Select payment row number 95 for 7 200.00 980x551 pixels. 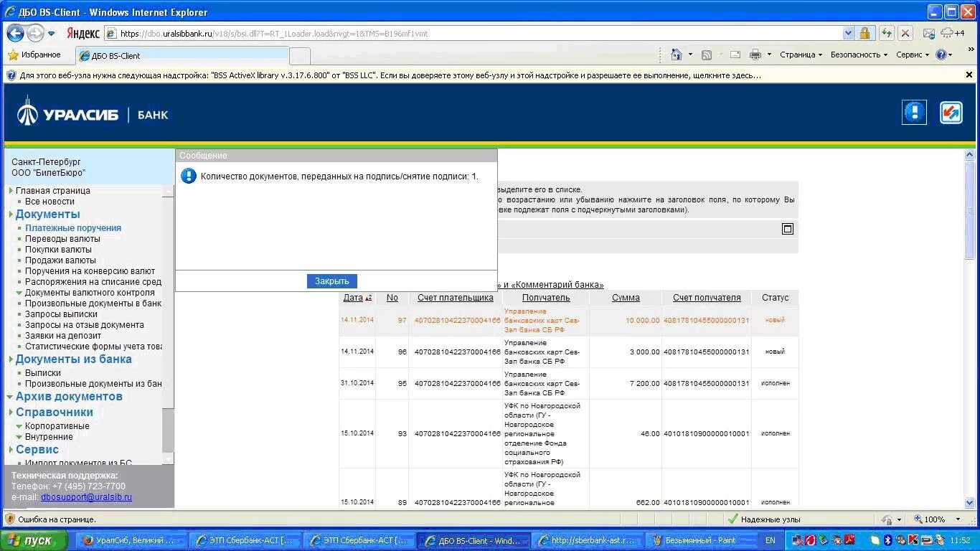click(x=568, y=383)
